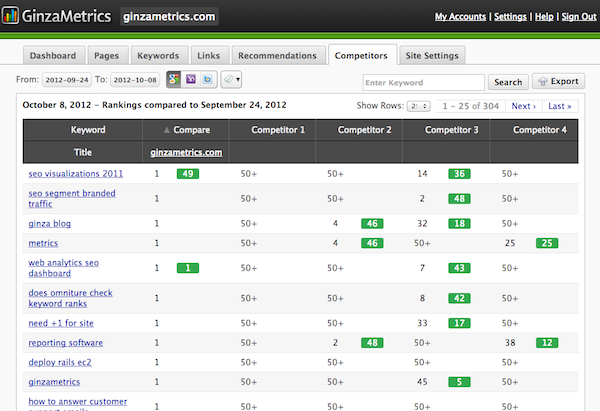The width and height of the screenshot is (600, 411).
Task: Open the Links tab
Action: [x=209, y=55]
